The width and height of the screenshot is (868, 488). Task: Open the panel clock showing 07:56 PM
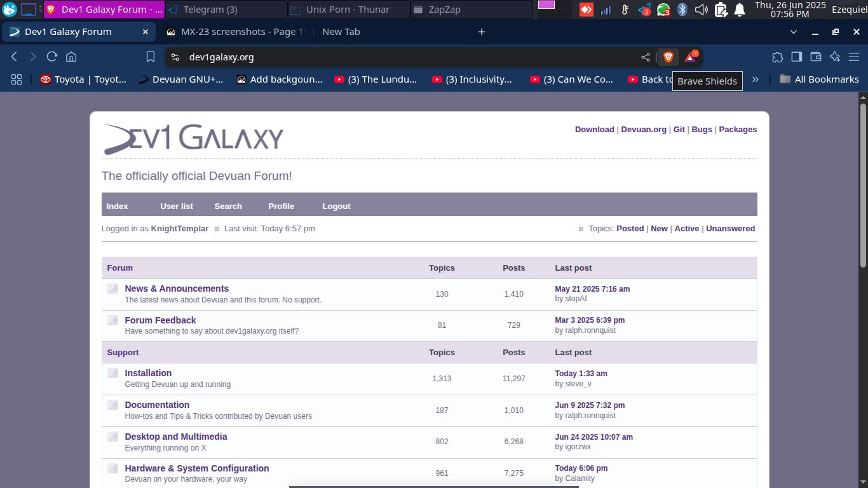click(790, 10)
